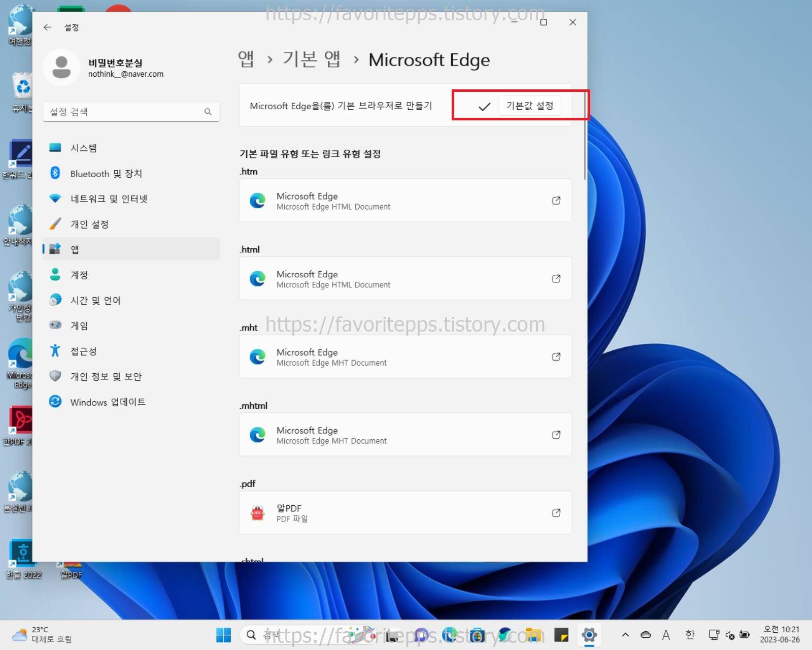812x650 pixels.
Task: Click the Set default button for Edge
Action: click(529, 106)
